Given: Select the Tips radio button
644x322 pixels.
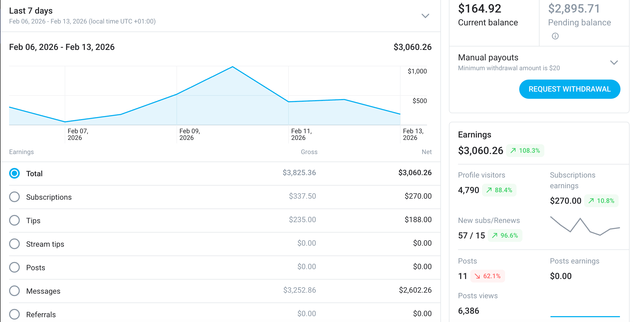Looking at the screenshot, I should [14, 221].
